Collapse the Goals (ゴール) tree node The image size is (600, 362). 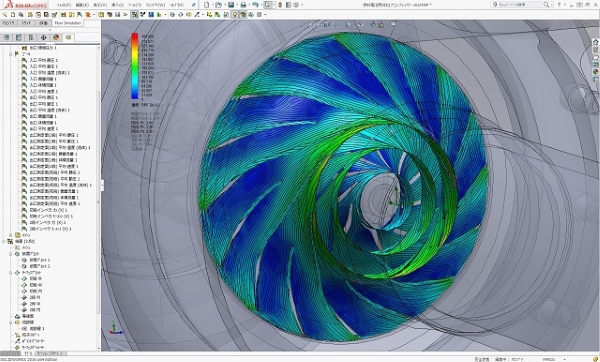tap(11, 54)
